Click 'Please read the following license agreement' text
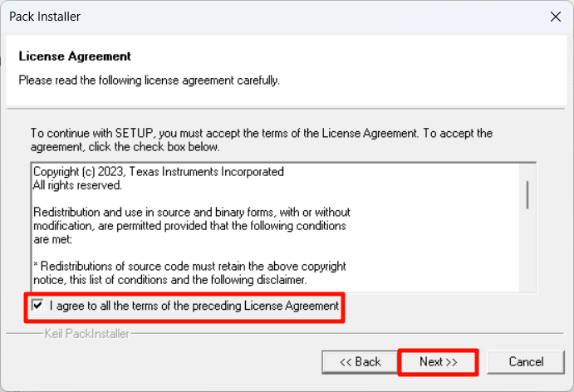 (149, 81)
